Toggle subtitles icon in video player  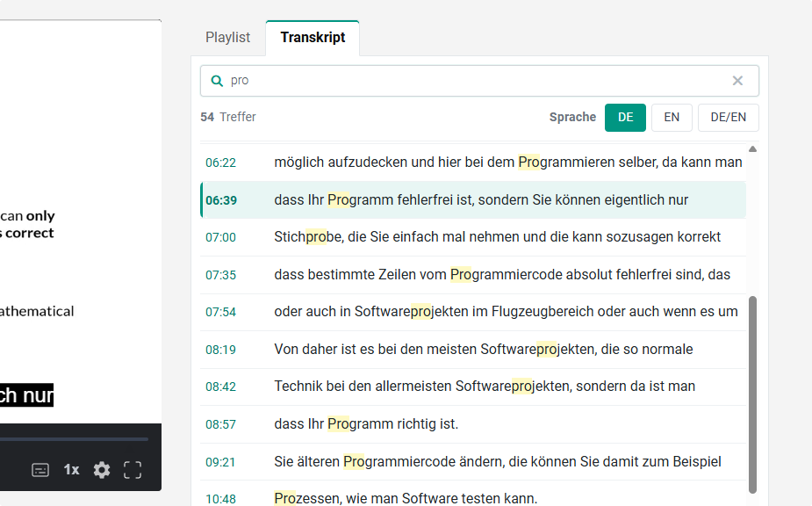pos(40,470)
